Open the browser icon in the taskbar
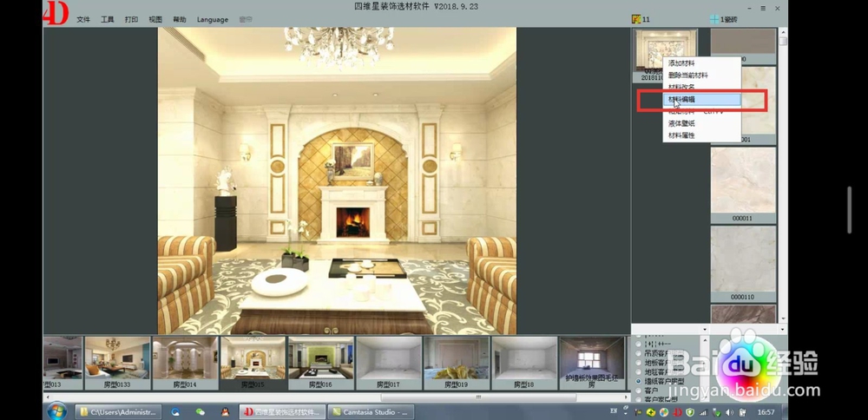Viewport: 868px width, 420px height. click(175, 411)
